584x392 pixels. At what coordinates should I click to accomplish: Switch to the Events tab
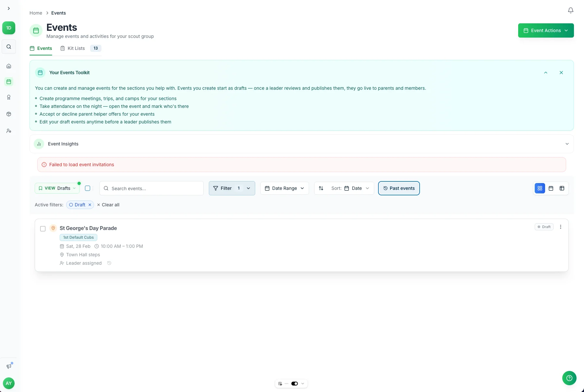(41, 48)
